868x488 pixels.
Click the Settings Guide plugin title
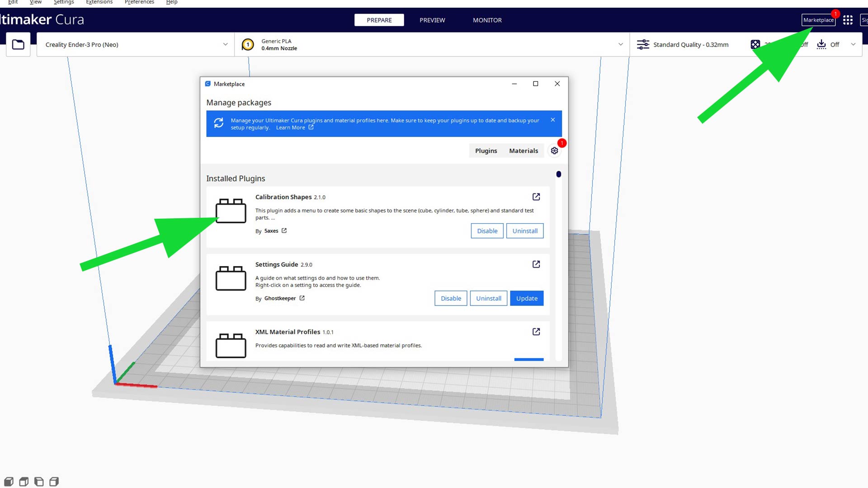coord(276,264)
